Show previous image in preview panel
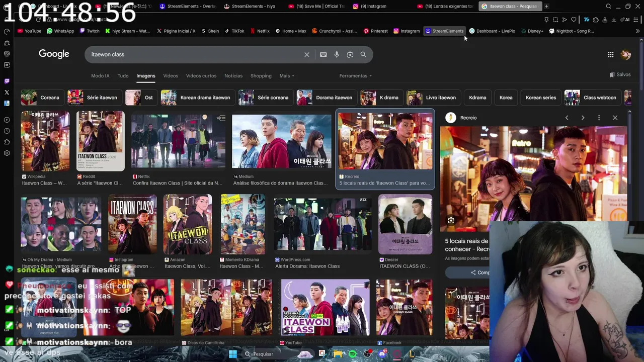644x362 pixels. click(x=567, y=118)
